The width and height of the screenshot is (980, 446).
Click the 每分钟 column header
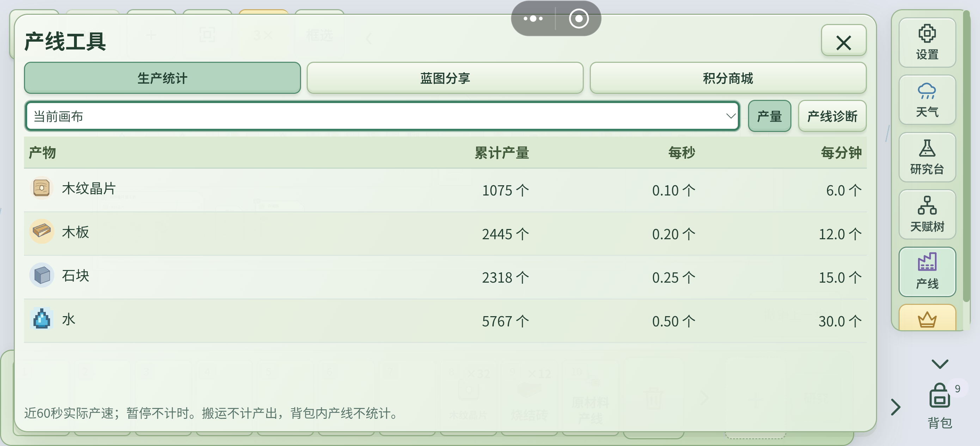click(841, 153)
